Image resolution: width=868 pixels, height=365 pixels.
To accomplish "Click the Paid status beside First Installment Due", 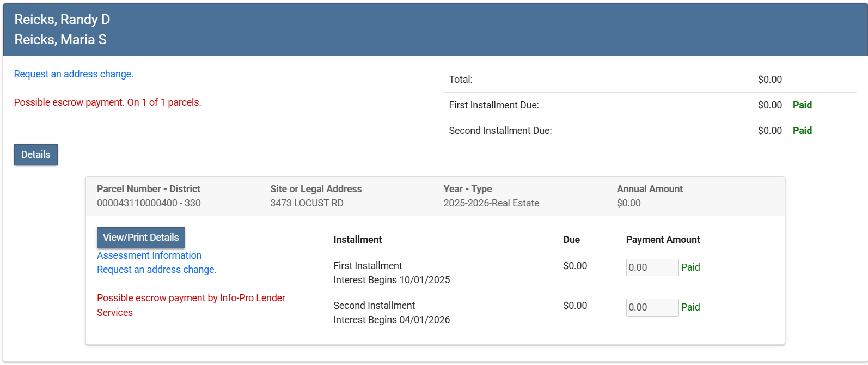I will (802, 105).
